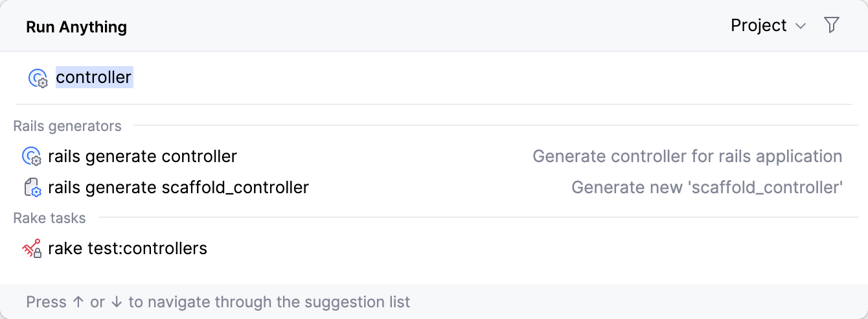Click the down arrow symbol in footer hint
The image size is (868, 319).
(x=117, y=302)
